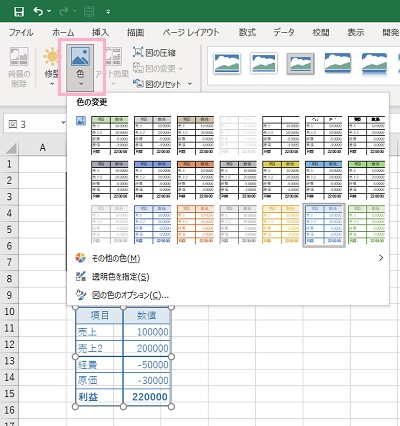Expand the 図のリセット dropdown arrow
400x426 pixels.
[x=190, y=84]
